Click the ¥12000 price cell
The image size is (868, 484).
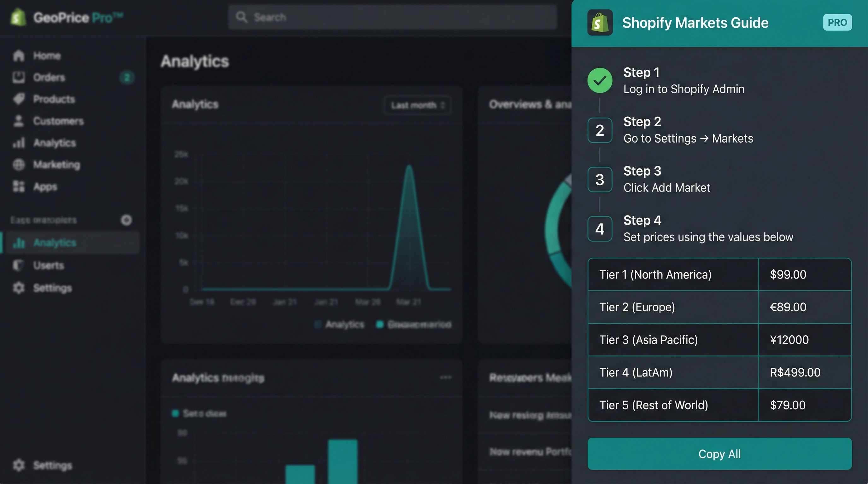pos(805,340)
